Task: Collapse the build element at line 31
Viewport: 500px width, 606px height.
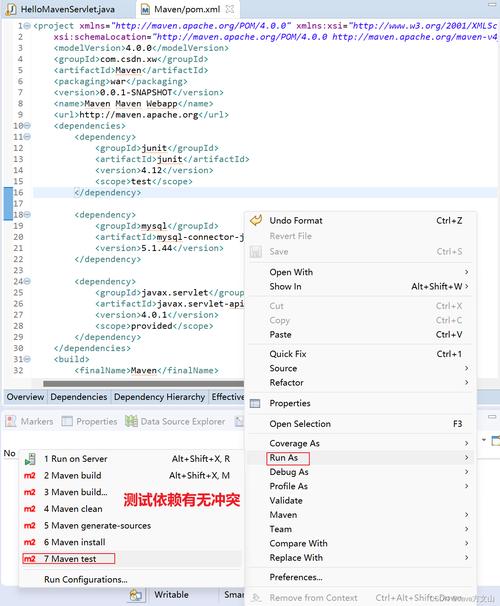Action: point(27,359)
